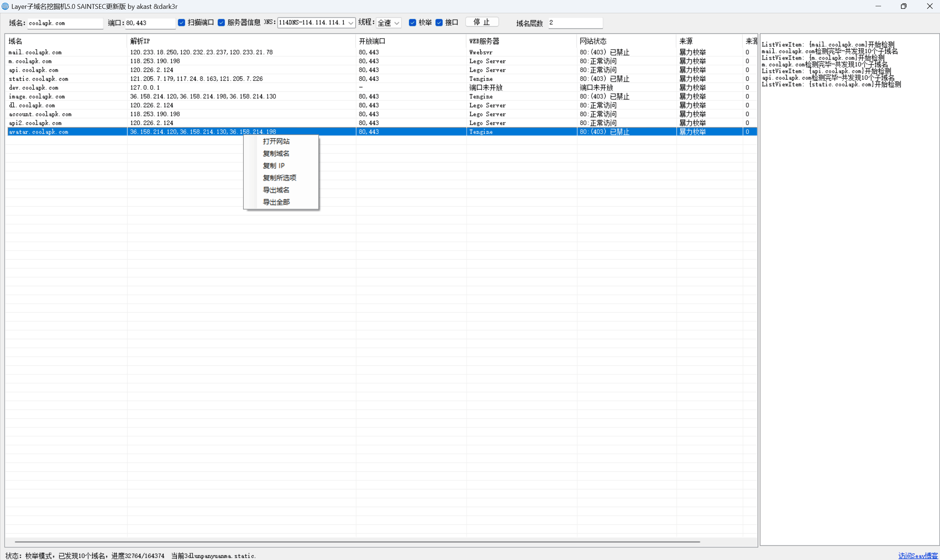Restore down the application window
The height and width of the screenshot is (560, 940).
(x=904, y=6)
